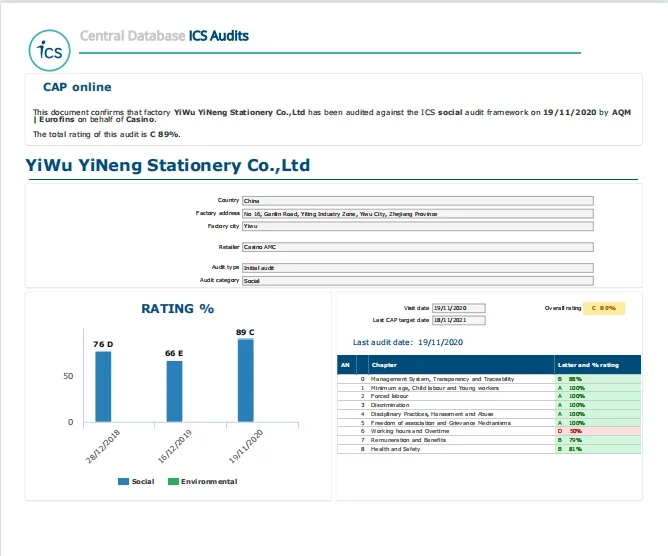Click the A 100% rating for Forced labour
The height and width of the screenshot is (556, 668).
598,396
